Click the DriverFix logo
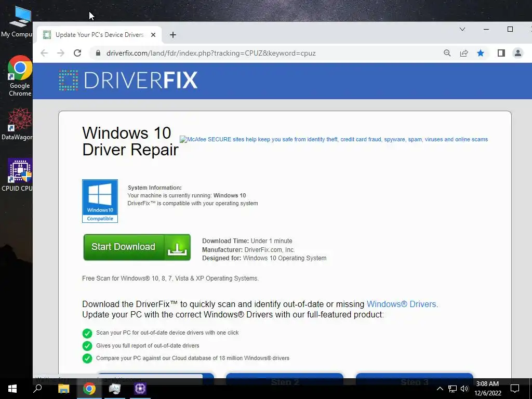The image size is (532, 399). click(128, 81)
